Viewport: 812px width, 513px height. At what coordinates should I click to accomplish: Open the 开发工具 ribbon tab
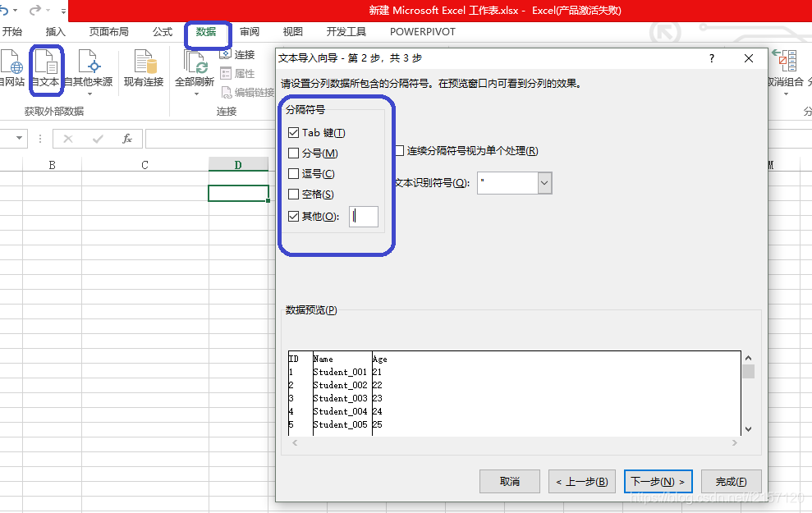345,32
